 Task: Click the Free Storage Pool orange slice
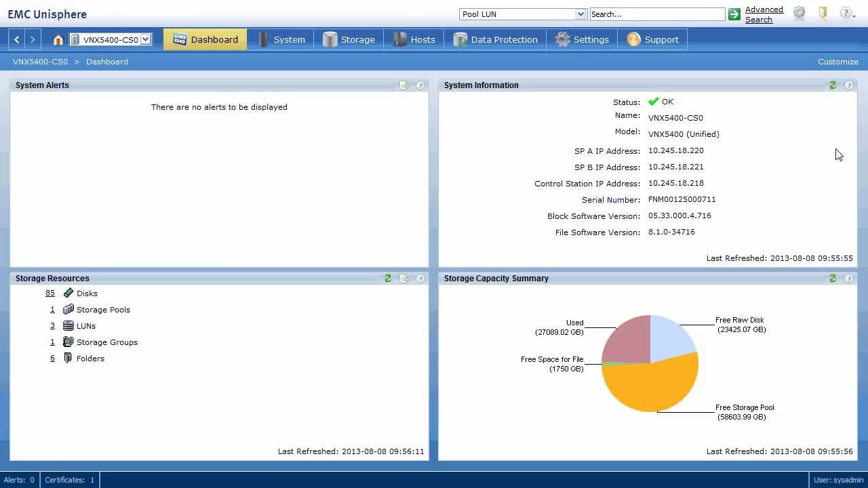pos(654,386)
